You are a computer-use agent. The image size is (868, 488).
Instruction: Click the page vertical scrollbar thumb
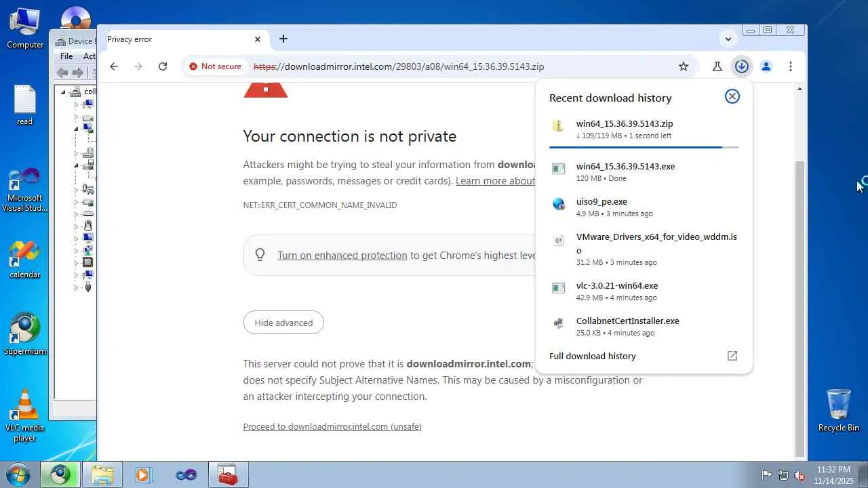click(x=800, y=308)
